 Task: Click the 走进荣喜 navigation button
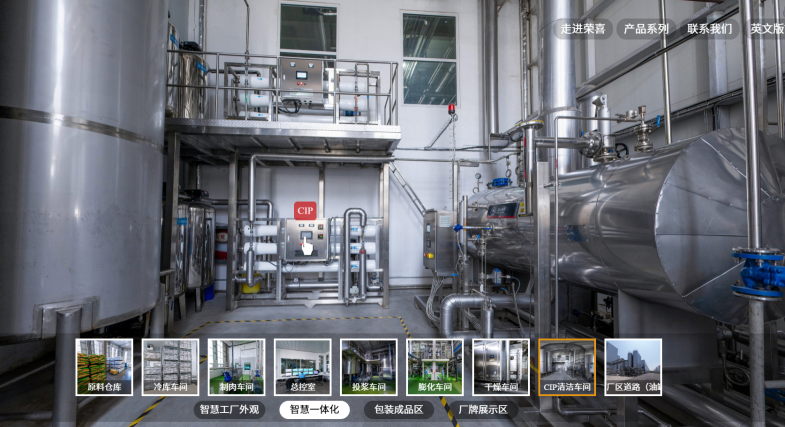coord(584,29)
